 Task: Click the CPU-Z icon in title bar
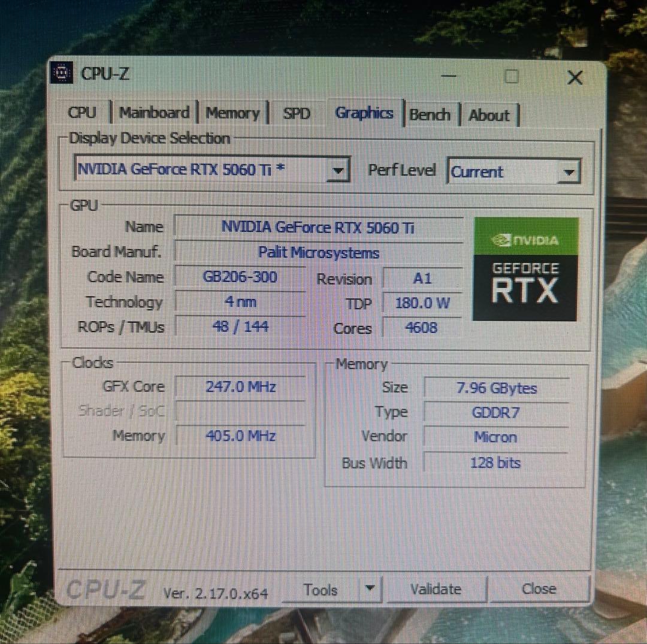point(62,73)
